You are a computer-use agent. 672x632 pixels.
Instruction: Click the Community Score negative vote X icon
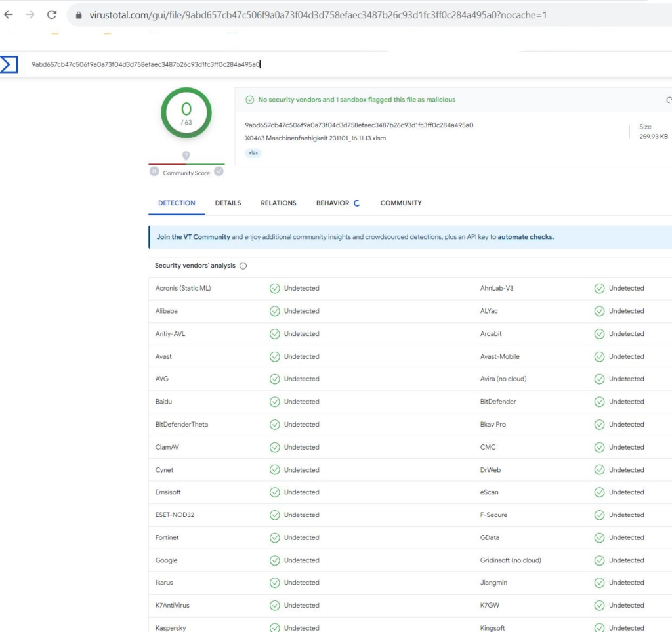point(154,171)
